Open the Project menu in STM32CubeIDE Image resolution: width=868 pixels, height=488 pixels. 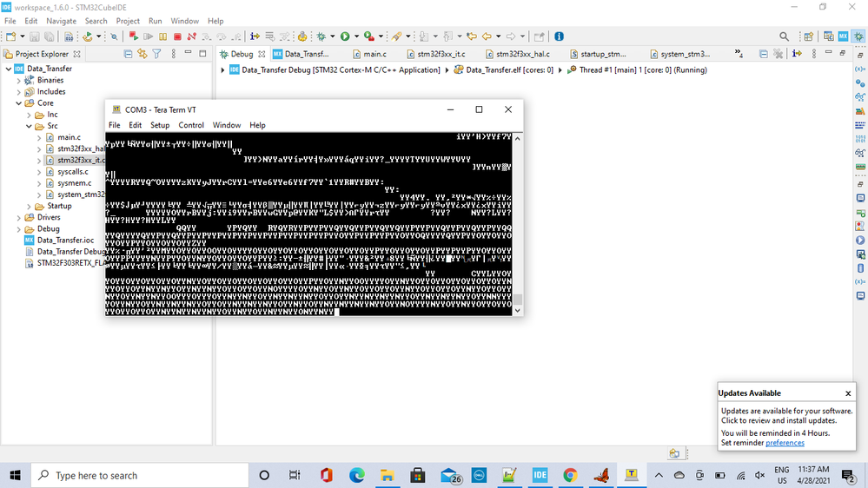tap(128, 21)
